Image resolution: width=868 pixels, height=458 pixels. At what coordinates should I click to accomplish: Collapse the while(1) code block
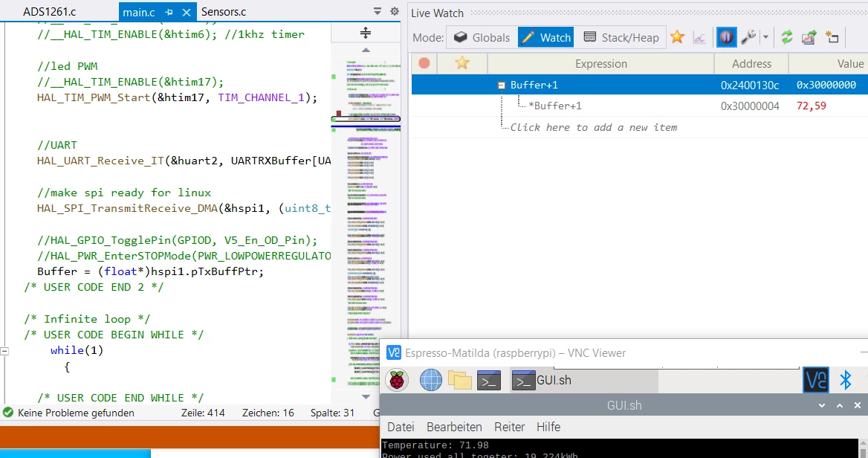[x=4, y=350]
